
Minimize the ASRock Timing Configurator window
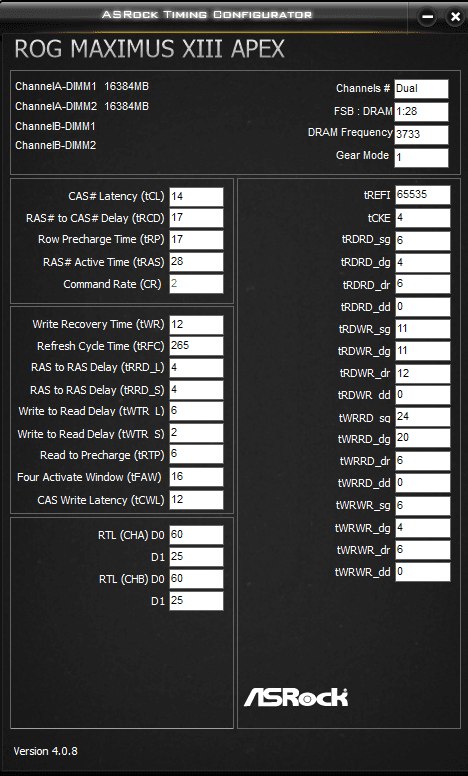[x=427, y=16]
